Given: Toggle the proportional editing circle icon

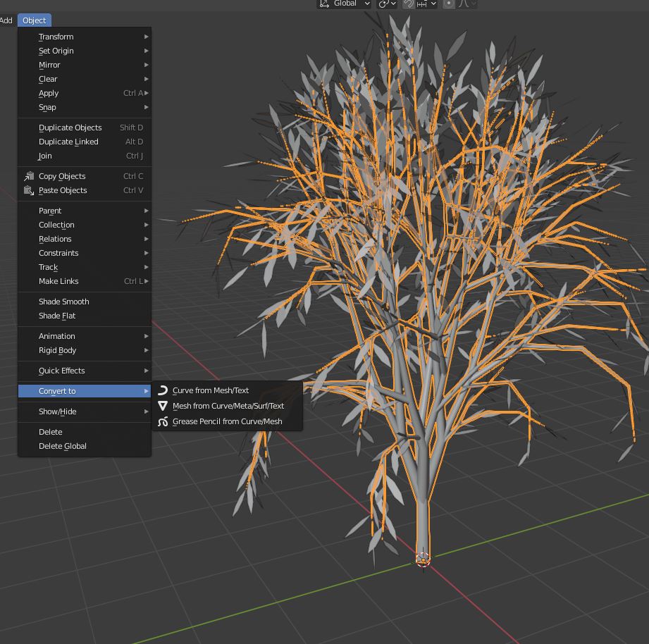Looking at the screenshot, I should pyautogui.click(x=449, y=4).
